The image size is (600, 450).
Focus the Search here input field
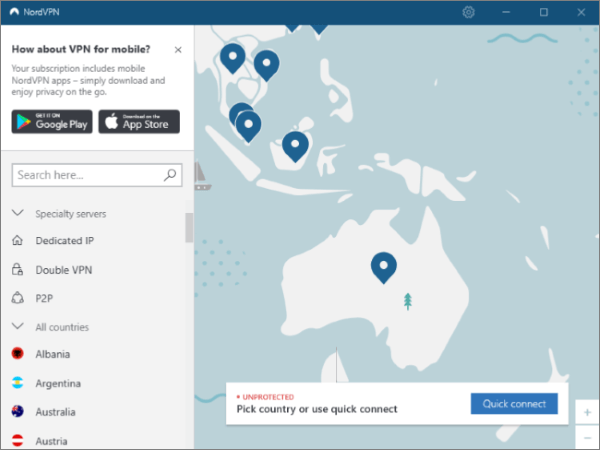point(97,175)
